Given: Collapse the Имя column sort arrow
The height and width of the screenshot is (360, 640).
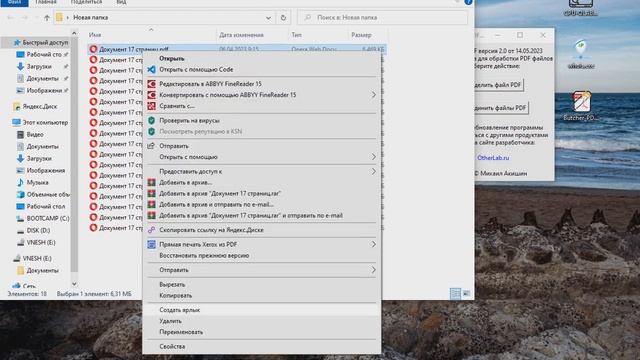Looking at the screenshot, I should [x=151, y=29].
